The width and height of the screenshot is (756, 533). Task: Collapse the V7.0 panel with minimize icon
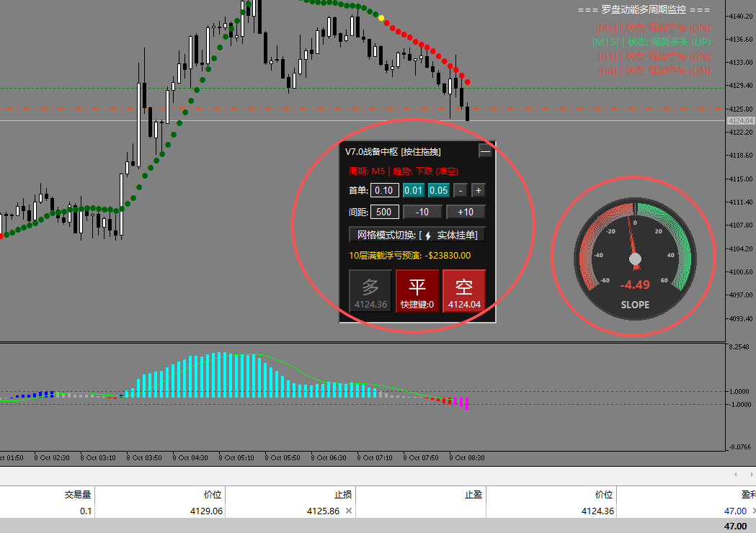pyautogui.click(x=486, y=151)
